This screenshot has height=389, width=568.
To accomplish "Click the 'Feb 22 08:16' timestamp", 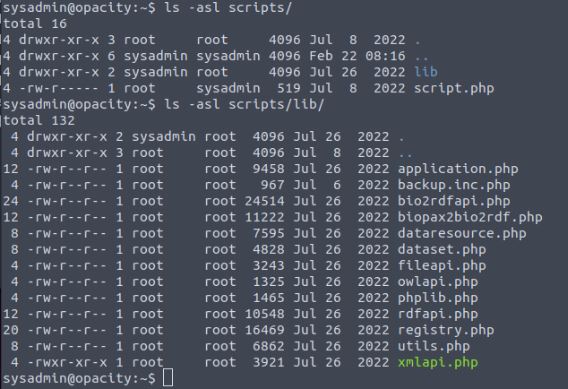I will (x=357, y=56).
